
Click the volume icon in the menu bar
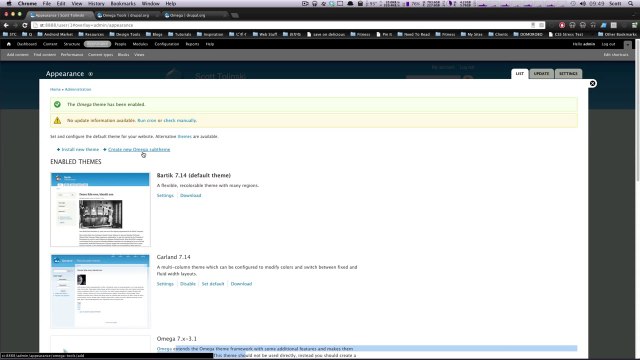[583, 3]
